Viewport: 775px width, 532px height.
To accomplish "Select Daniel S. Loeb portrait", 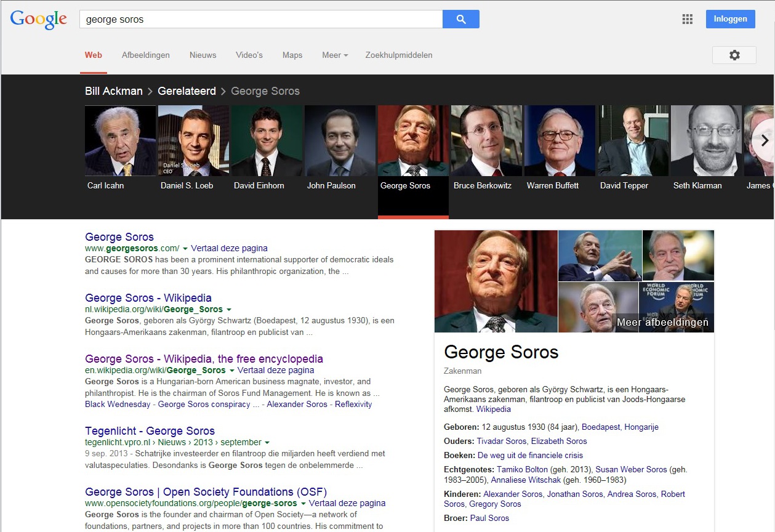I will 193,140.
